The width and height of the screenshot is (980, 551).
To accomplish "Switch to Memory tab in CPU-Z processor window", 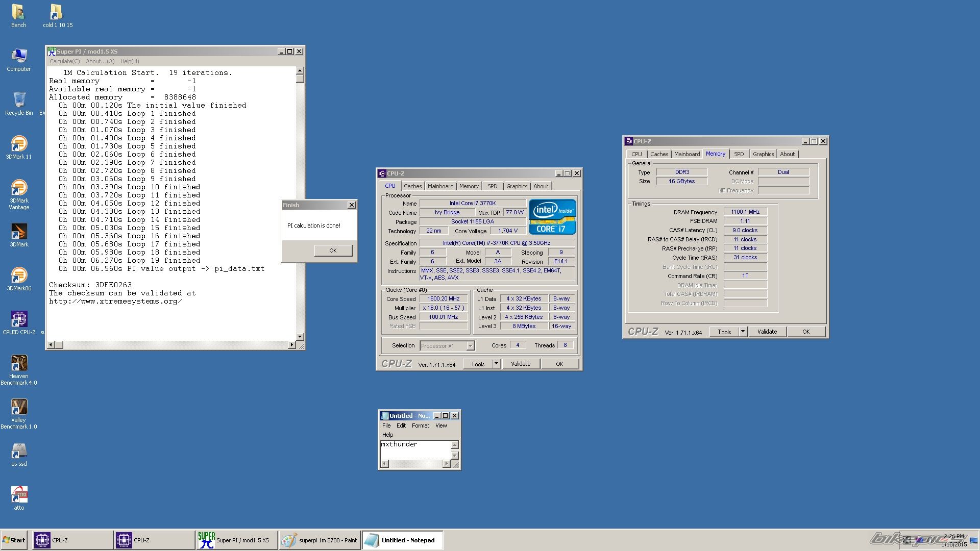I will pyautogui.click(x=469, y=186).
